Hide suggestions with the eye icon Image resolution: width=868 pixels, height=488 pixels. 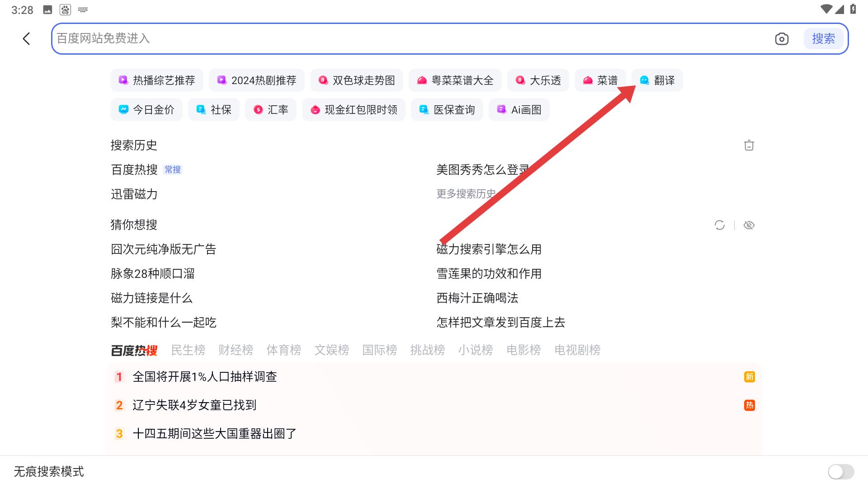point(749,225)
